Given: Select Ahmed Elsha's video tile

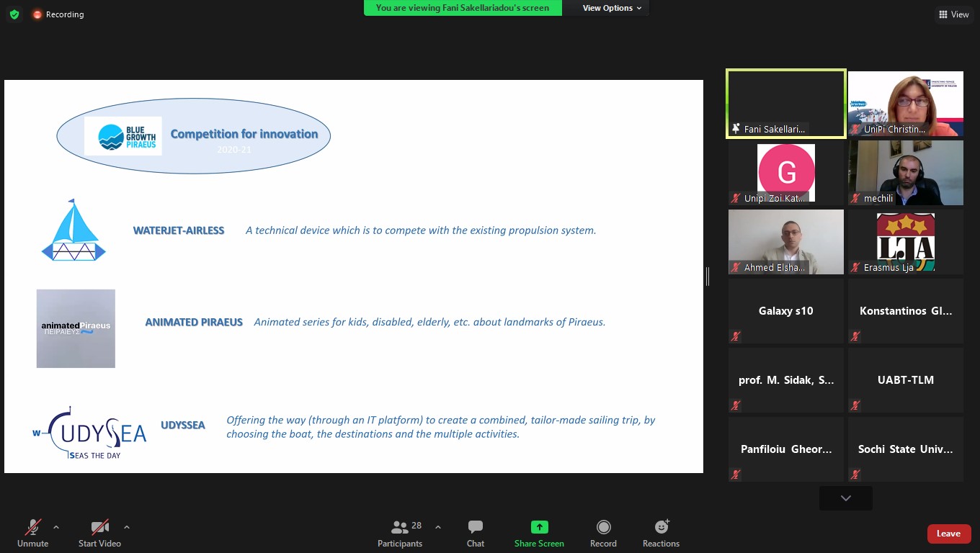Looking at the screenshot, I should 786,242.
